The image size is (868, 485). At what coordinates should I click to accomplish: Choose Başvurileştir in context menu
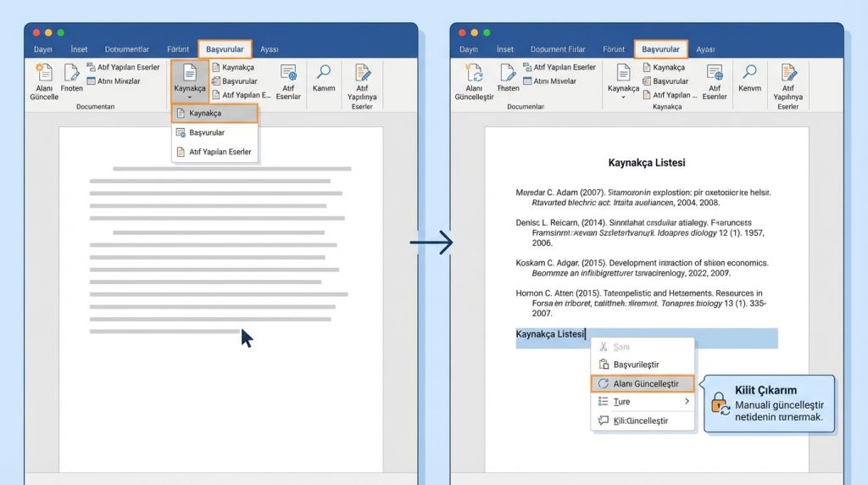click(643, 365)
